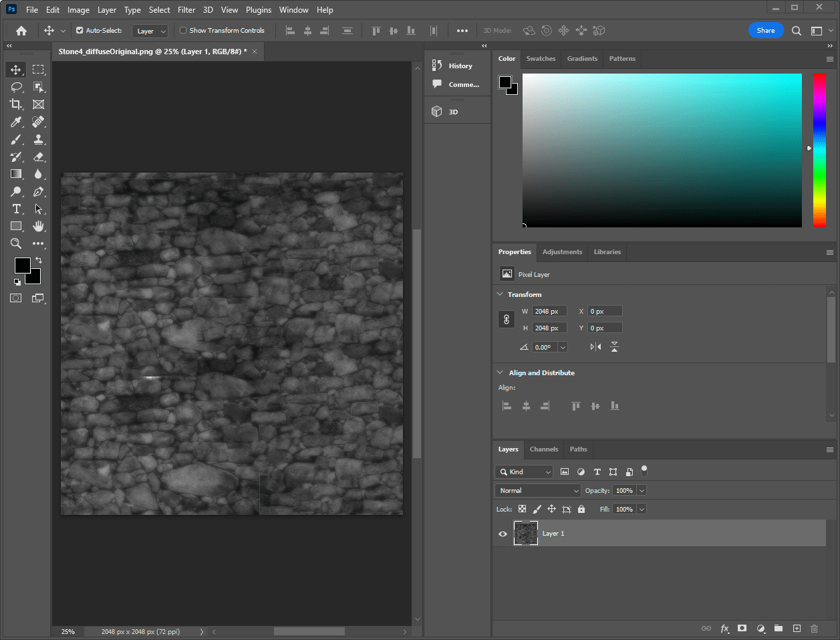840x640 pixels.
Task: Select the Move tool
Action: [x=16, y=69]
